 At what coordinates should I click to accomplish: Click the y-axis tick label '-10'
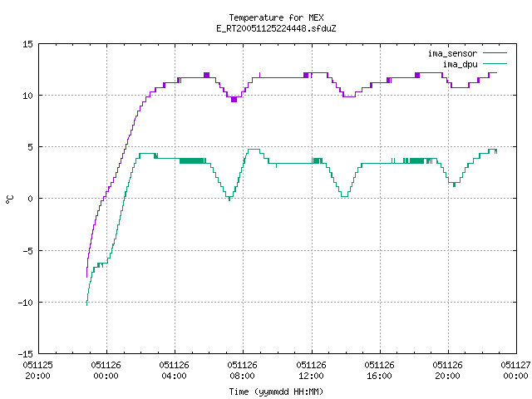[26, 303]
